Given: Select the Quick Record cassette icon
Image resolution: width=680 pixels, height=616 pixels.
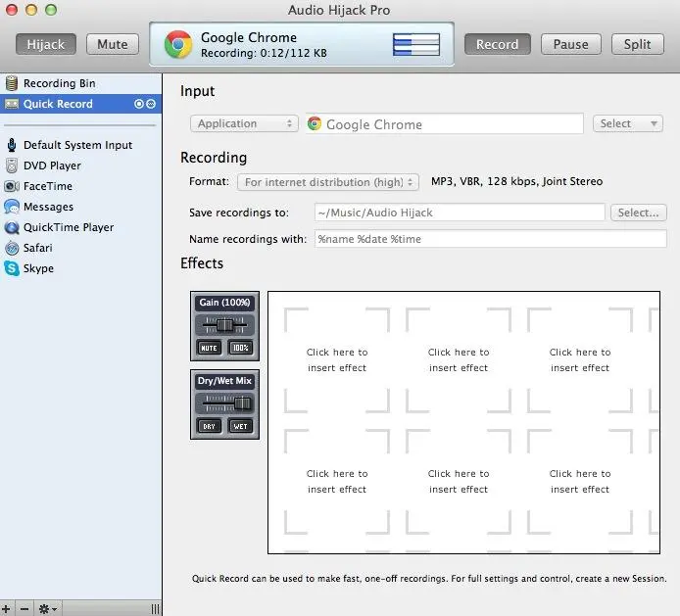Looking at the screenshot, I should click(12, 104).
